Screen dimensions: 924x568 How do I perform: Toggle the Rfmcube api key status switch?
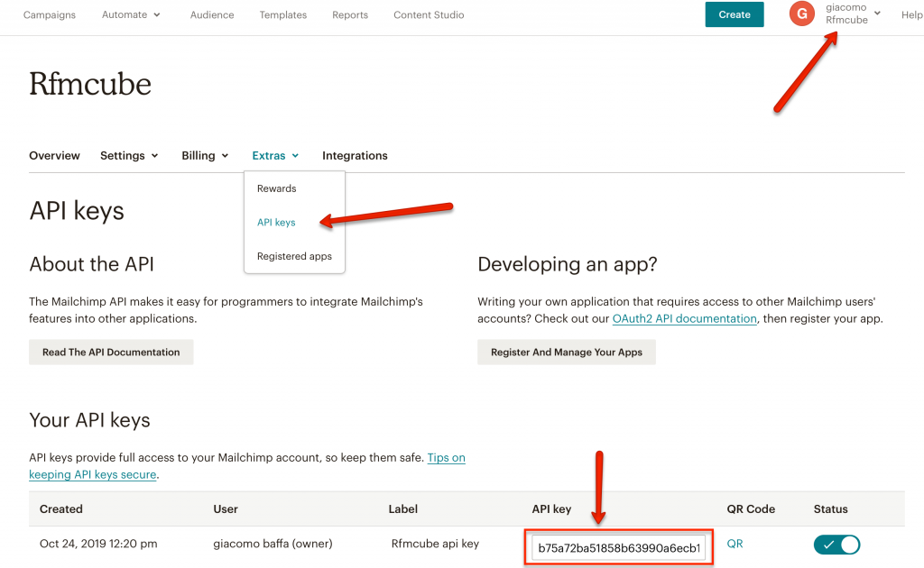(836, 545)
